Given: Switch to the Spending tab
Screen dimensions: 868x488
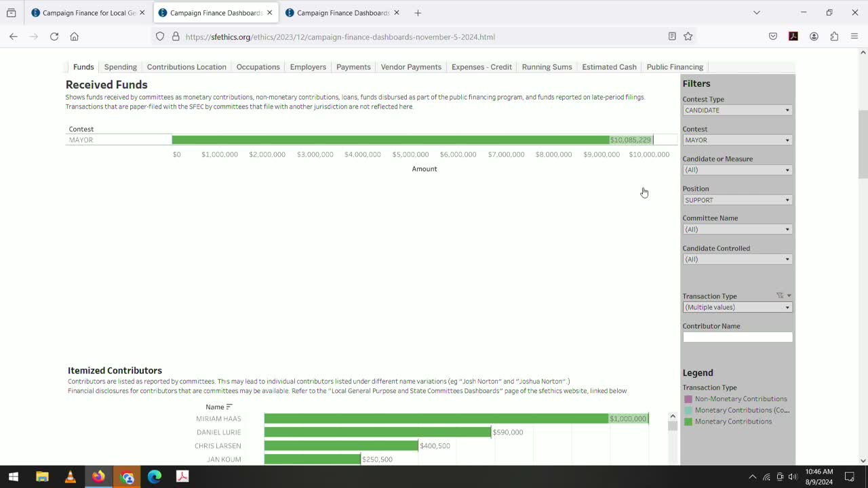Looking at the screenshot, I should [120, 67].
